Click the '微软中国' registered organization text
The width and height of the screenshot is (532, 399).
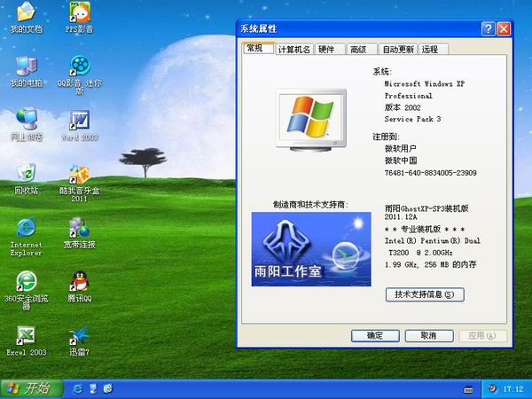click(x=401, y=160)
